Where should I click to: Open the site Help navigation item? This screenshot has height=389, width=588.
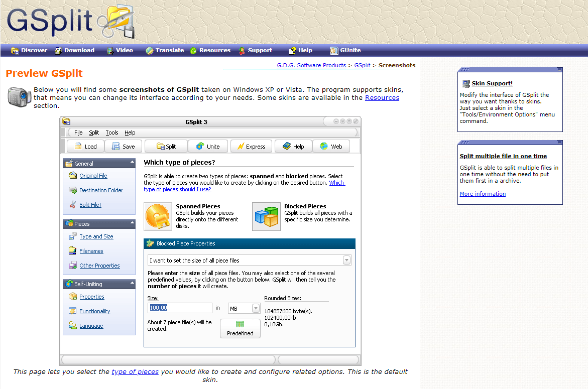point(300,50)
